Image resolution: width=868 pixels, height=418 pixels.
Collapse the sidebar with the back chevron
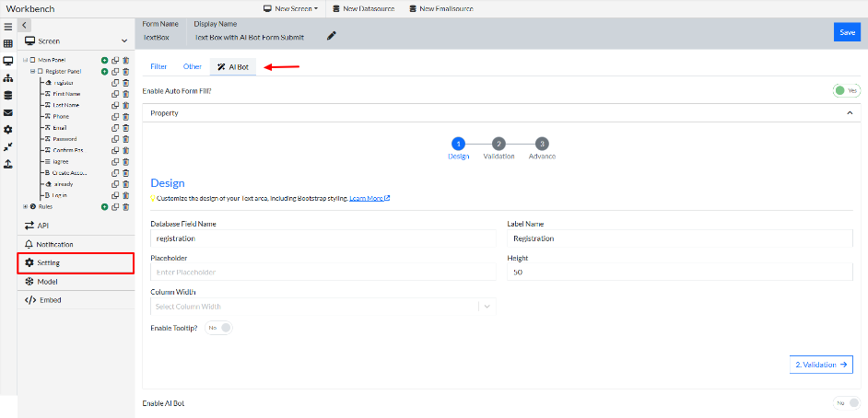point(24,25)
